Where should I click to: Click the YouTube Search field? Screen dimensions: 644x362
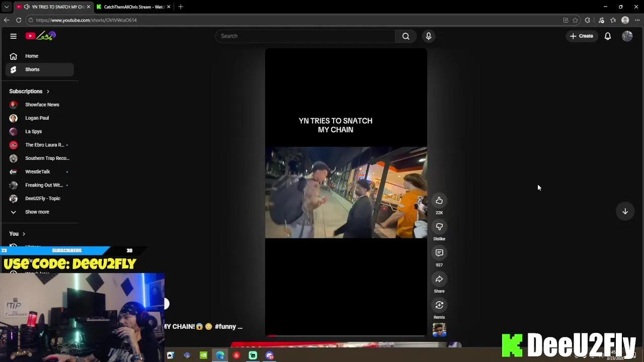click(305, 36)
